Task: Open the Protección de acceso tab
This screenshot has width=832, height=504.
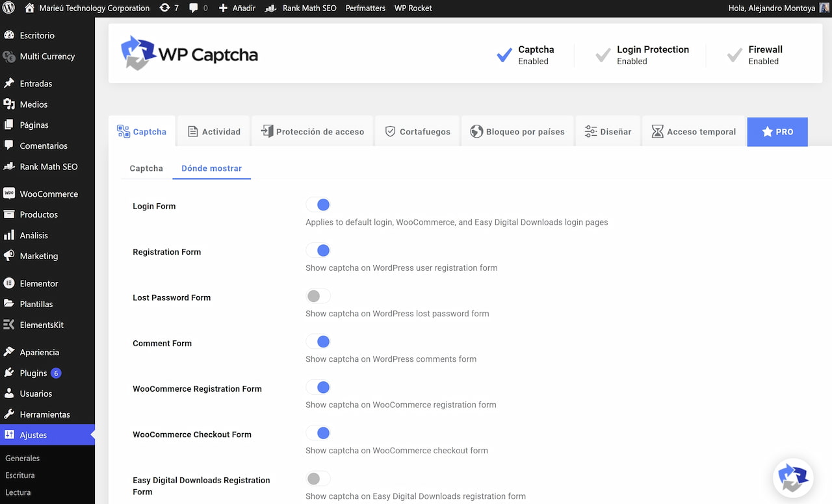Action: [312, 131]
